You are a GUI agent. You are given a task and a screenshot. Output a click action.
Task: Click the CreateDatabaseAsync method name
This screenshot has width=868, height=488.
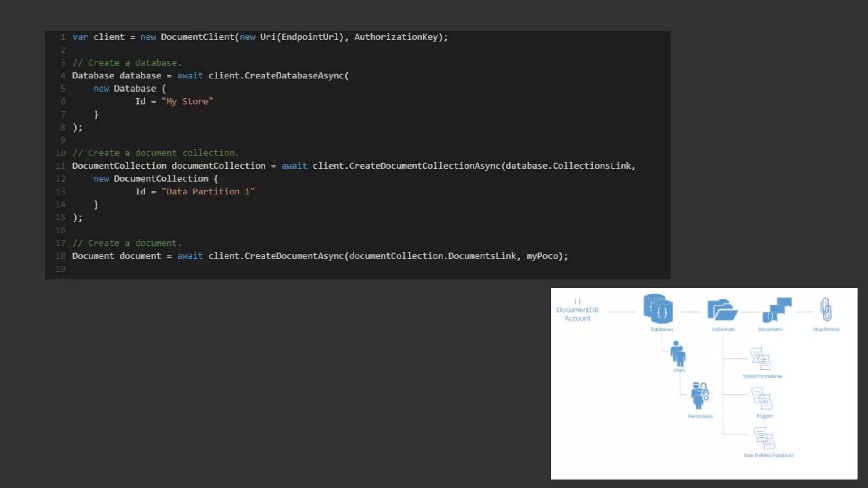coord(294,75)
